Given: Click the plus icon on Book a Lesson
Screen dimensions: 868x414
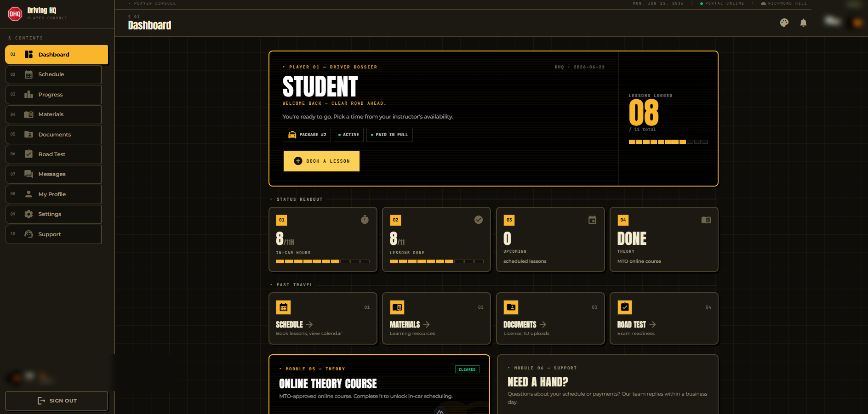Looking at the screenshot, I should coord(298,161).
